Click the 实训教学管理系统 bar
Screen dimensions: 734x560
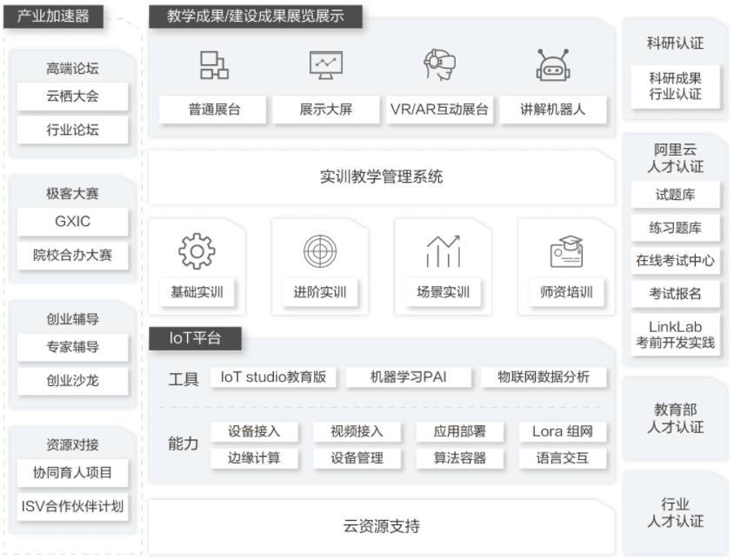click(x=381, y=177)
